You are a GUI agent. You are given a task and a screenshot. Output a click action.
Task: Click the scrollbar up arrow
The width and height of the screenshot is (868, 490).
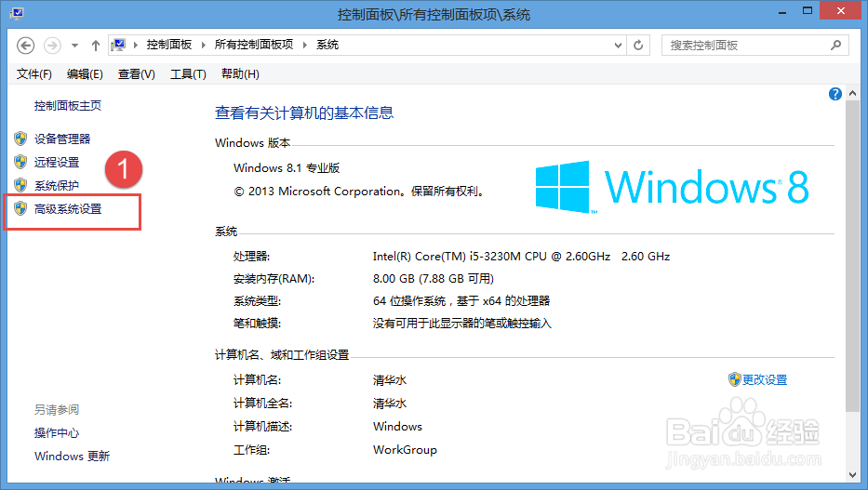point(852,93)
